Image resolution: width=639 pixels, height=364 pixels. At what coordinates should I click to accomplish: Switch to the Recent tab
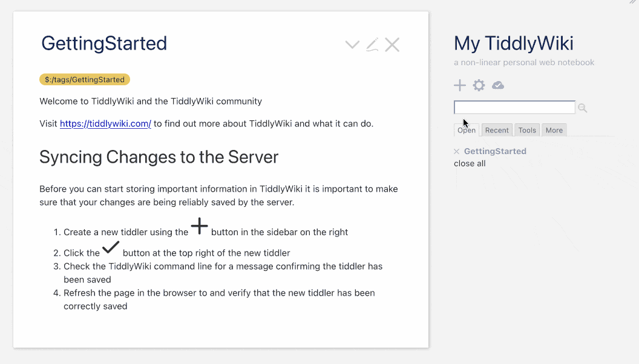coord(497,130)
